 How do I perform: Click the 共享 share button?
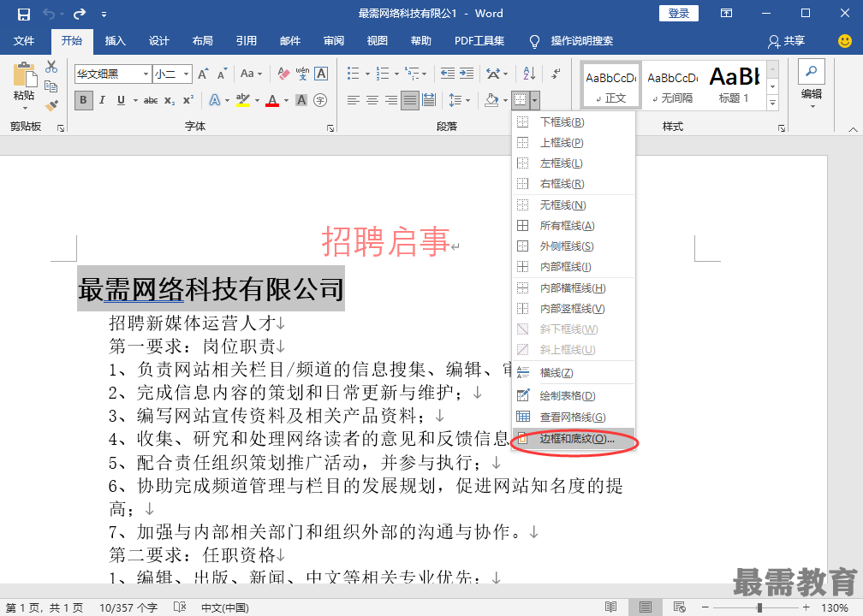tap(787, 41)
